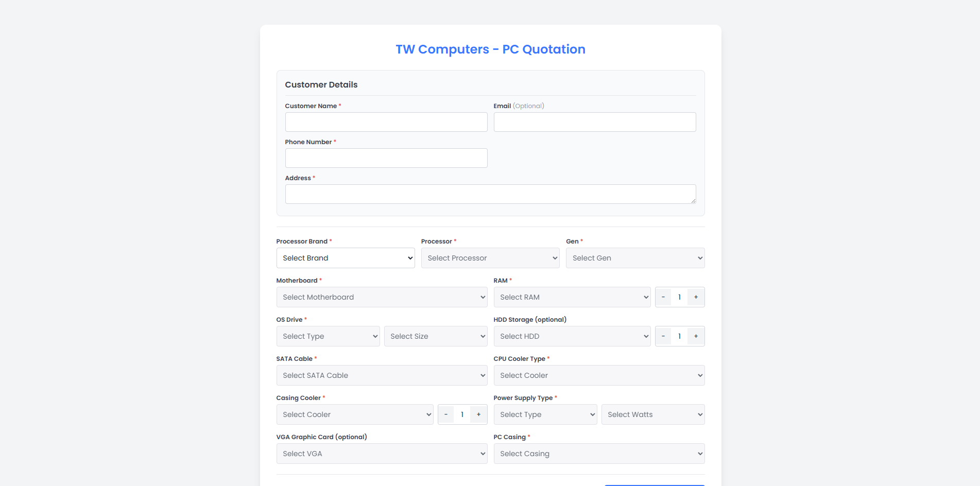Open the Select Motherboard dropdown
The width and height of the screenshot is (980, 486).
pos(382,297)
